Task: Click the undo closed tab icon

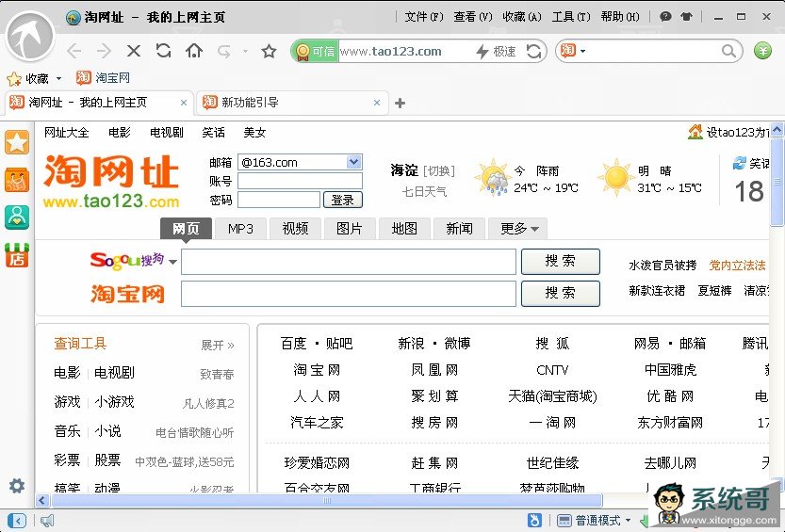Action: point(223,51)
